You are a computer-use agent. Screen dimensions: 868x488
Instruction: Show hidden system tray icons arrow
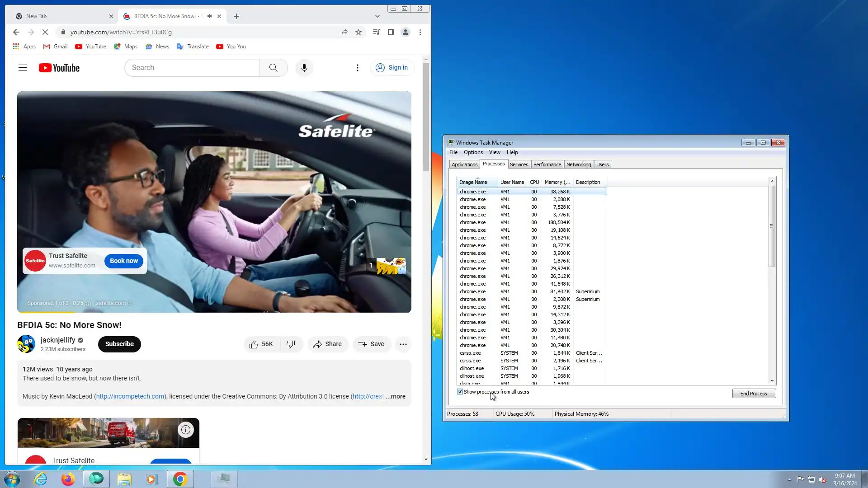coord(789,479)
